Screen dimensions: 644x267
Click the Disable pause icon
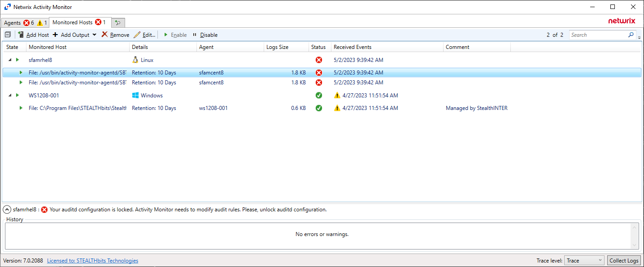click(195, 35)
